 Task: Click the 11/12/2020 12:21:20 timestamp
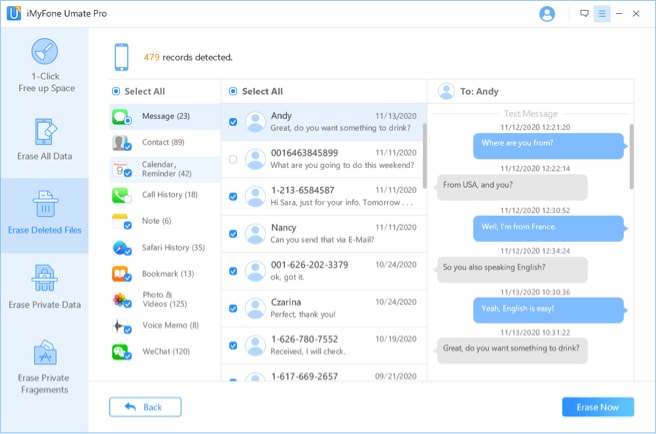coord(535,127)
